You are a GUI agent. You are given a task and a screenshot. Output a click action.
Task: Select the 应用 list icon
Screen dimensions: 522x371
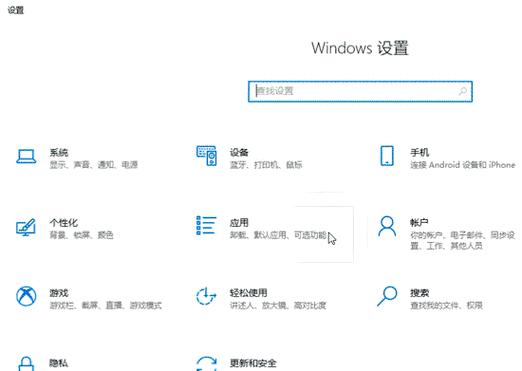206,226
